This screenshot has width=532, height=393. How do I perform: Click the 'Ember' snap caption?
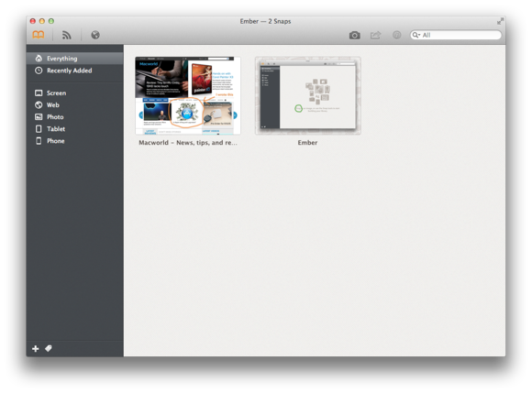pyautogui.click(x=307, y=143)
